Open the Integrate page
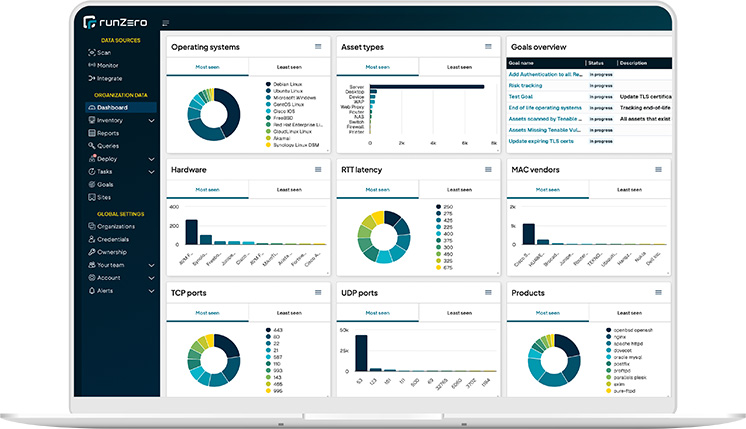Image resolution: width=746 pixels, height=429 pixels. (x=109, y=78)
